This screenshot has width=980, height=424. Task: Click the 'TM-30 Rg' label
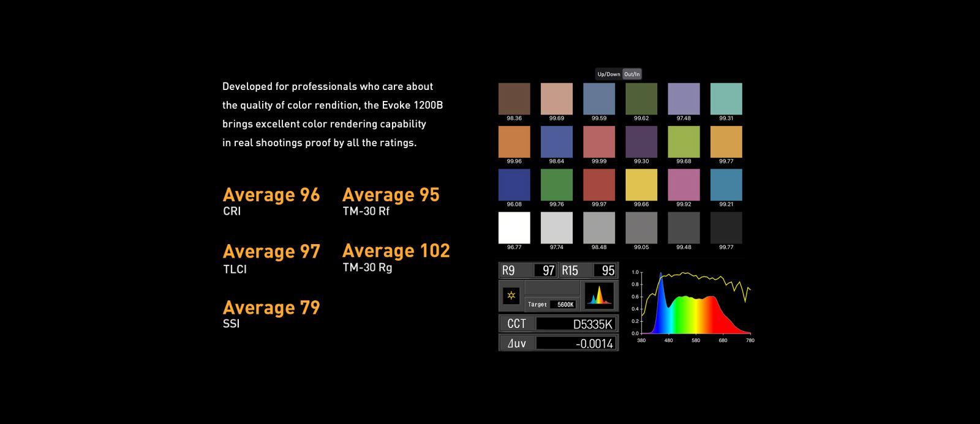tap(367, 268)
